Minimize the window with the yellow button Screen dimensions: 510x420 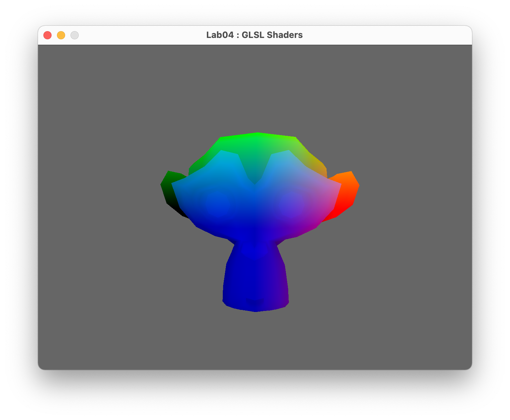click(x=61, y=35)
